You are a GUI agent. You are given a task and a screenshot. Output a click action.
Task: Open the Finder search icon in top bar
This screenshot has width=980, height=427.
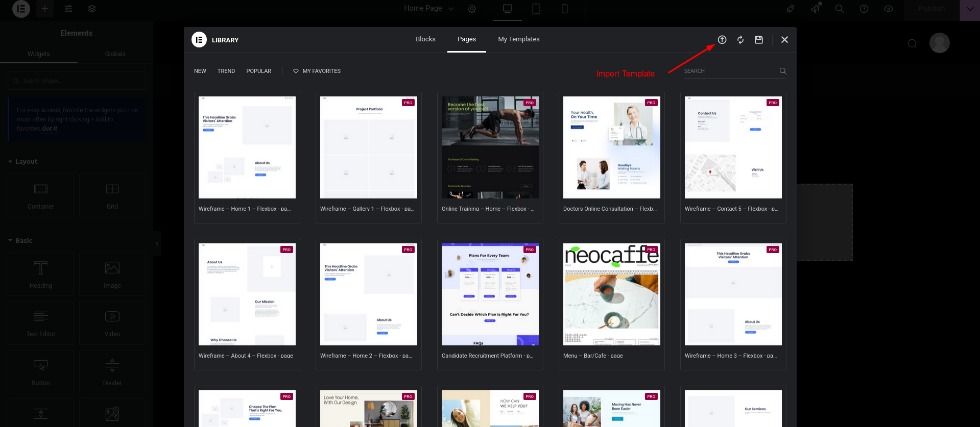[840, 9]
